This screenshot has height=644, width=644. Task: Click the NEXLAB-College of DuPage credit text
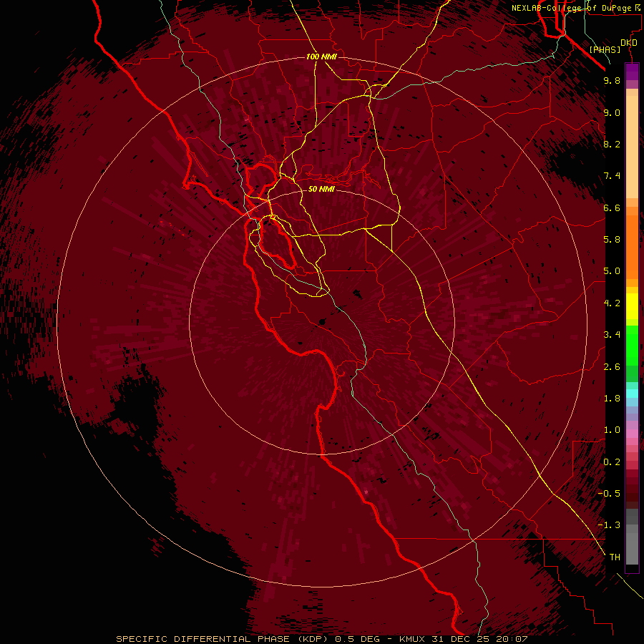point(574,8)
